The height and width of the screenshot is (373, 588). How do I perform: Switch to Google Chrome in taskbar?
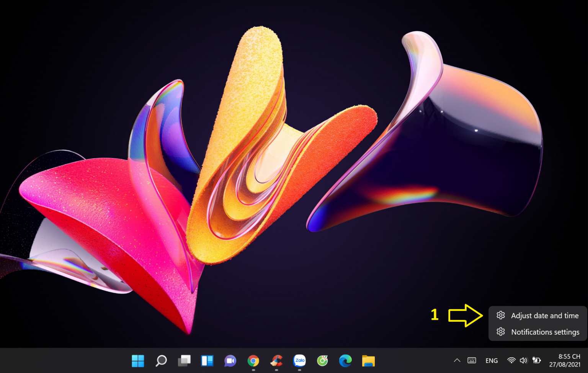point(253,361)
